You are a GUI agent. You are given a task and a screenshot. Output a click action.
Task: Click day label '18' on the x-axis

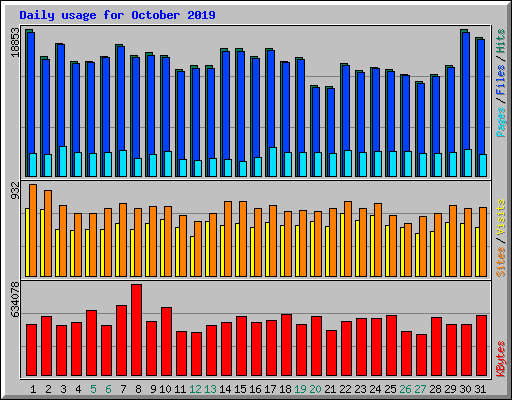pos(285,389)
